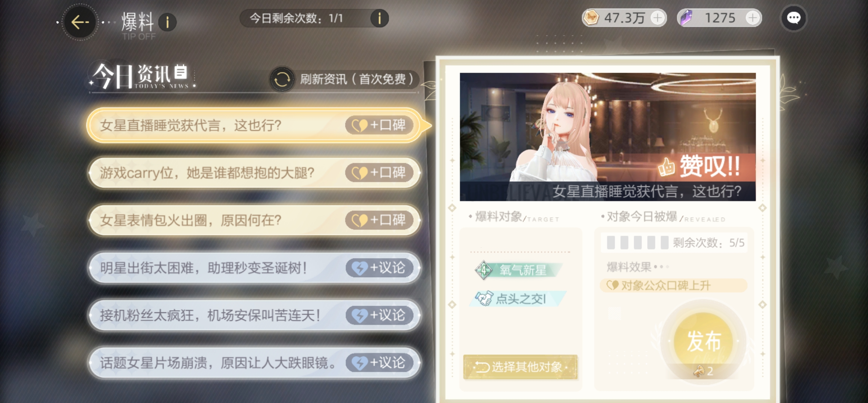Choose news 明星出街太困难，助理秒变圣诞树!
The height and width of the screenshot is (403, 868).
[x=254, y=268]
